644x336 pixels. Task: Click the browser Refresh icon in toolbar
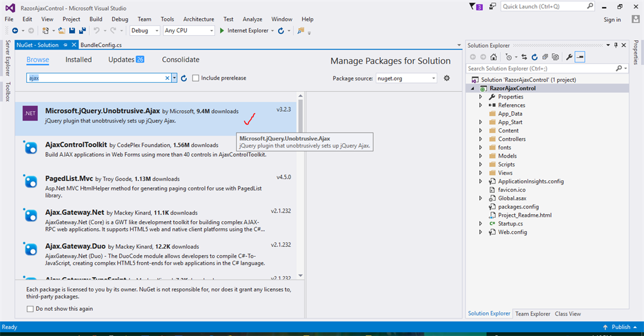pyautogui.click(x=281, y=31)
